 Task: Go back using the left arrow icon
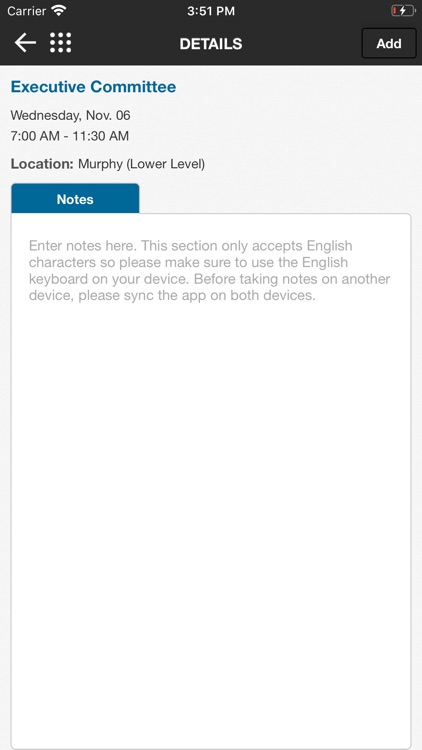[x=25, y=43]
